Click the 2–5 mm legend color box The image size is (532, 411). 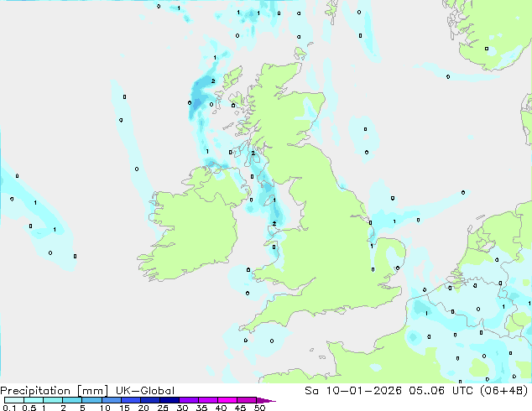point(72,400)
